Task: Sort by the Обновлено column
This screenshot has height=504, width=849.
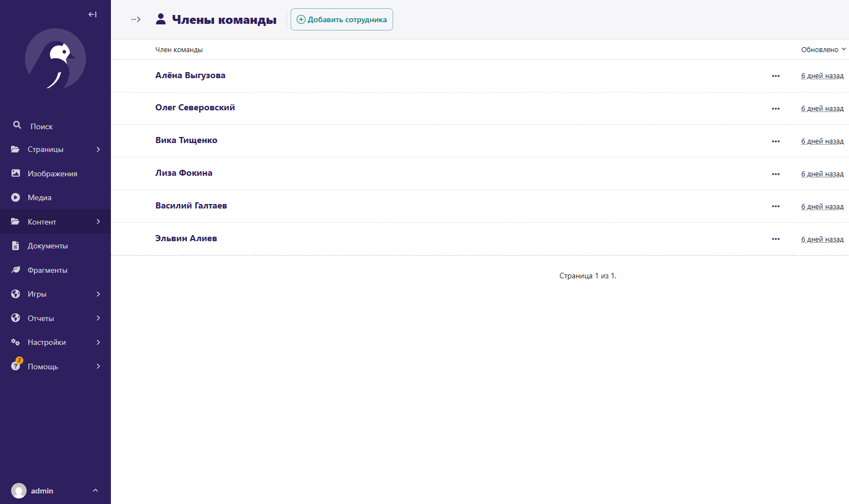Action: tap(823, 49)
